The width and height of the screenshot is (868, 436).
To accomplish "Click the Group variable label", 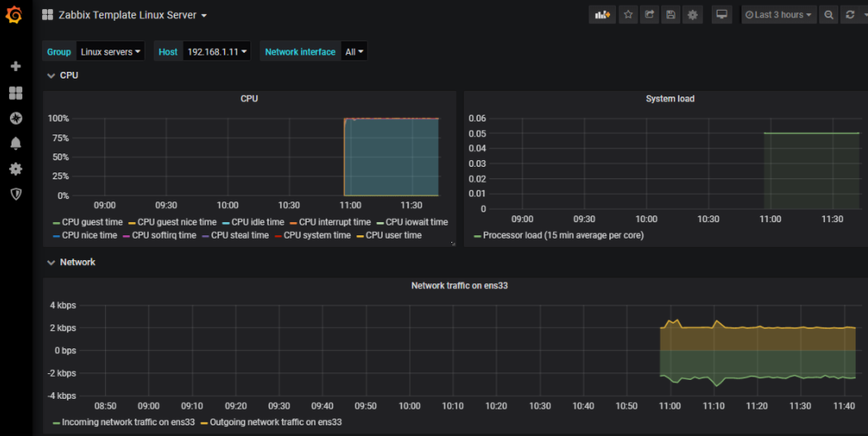I will tap(59, 51).
